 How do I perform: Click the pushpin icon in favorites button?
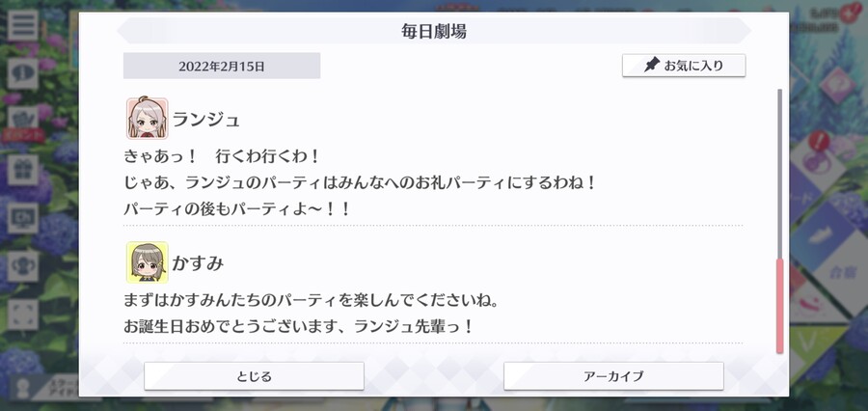point(652,66)
